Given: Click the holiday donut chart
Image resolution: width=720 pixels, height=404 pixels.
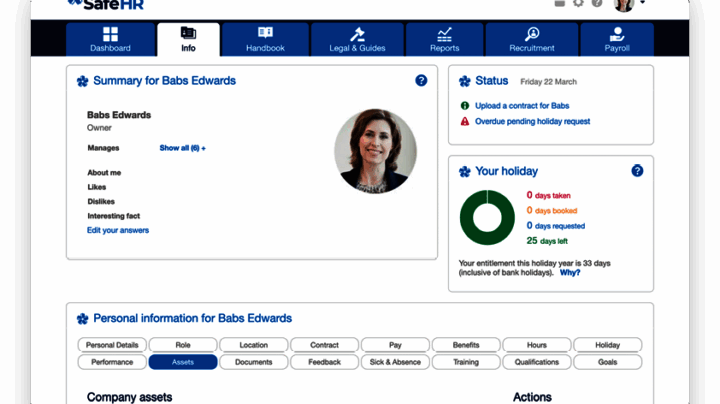Looking at the screenshot, I should pos(487,218).
